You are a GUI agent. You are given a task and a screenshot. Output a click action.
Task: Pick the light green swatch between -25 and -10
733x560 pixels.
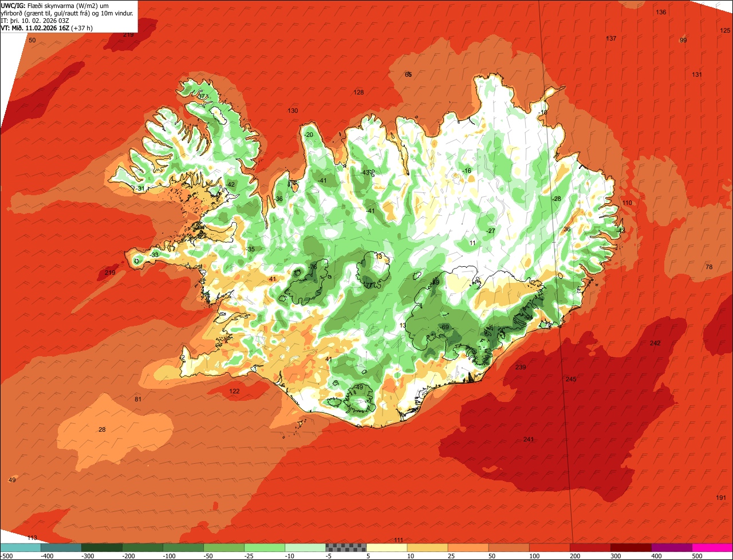pos(265,547)
